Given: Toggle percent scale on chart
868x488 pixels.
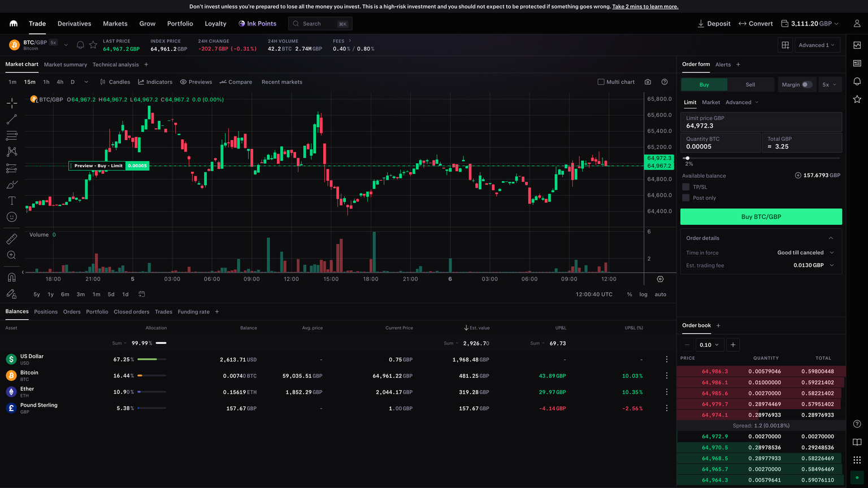Looking at the screenshot, I should click(630, 294).
